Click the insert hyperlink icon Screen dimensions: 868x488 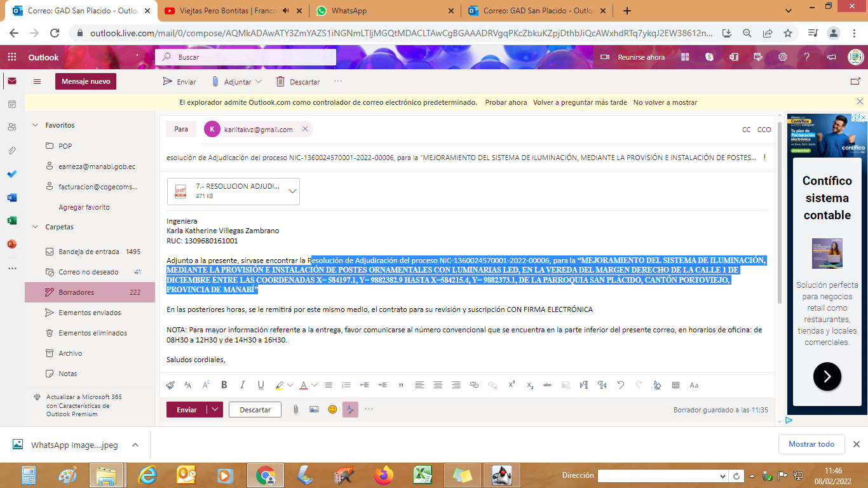click(x=474, y=385)
